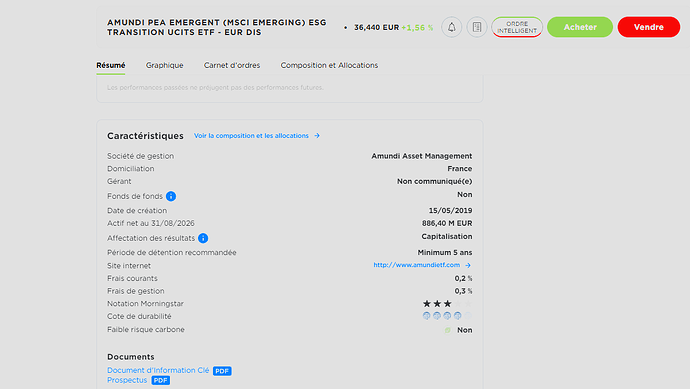The image size is (690, 389).
Task: Click the Capitalisation value
Action: (447, 236)
